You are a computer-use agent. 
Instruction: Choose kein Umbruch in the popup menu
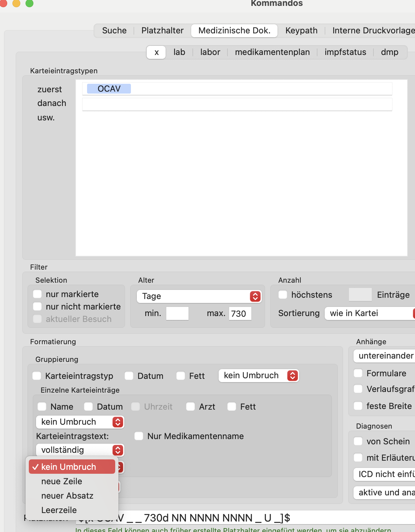[72, 467]
